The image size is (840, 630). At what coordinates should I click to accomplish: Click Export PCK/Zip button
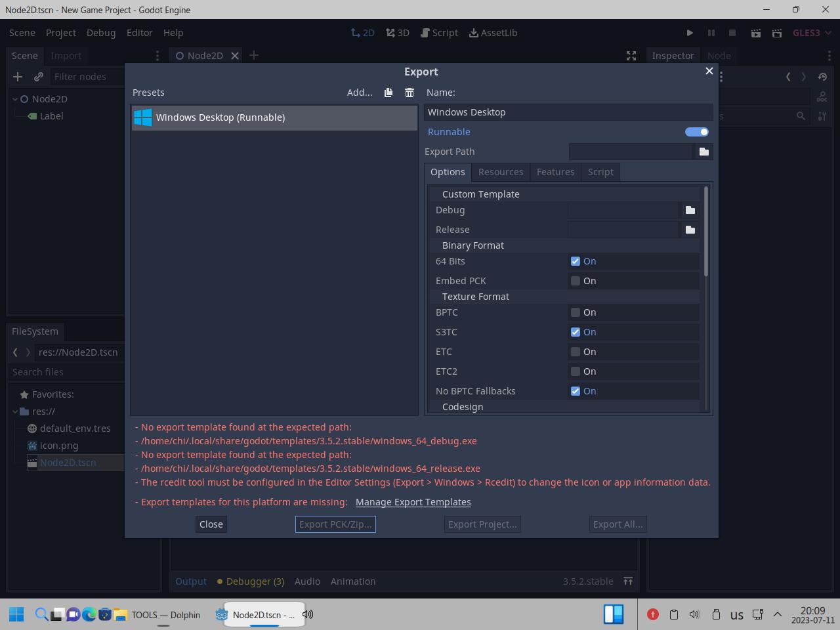pyautogui.click(x=335, y=524)
